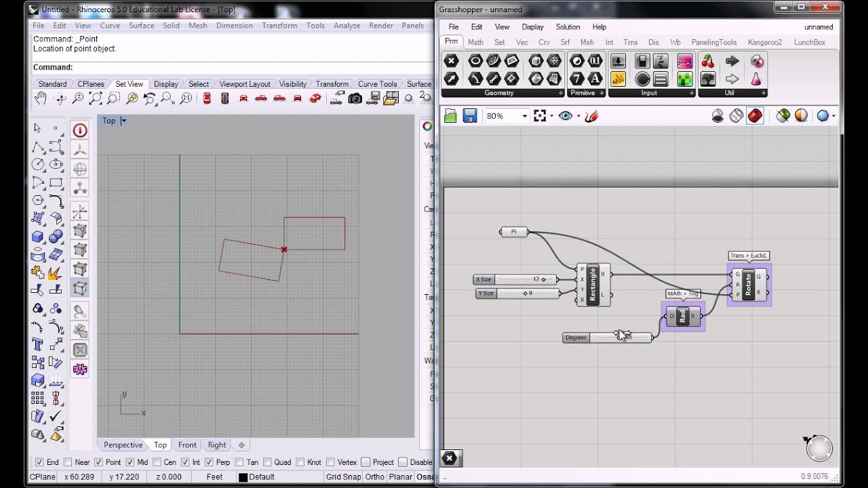Switch to the Kangaroo2 tab

coord(765,42)
